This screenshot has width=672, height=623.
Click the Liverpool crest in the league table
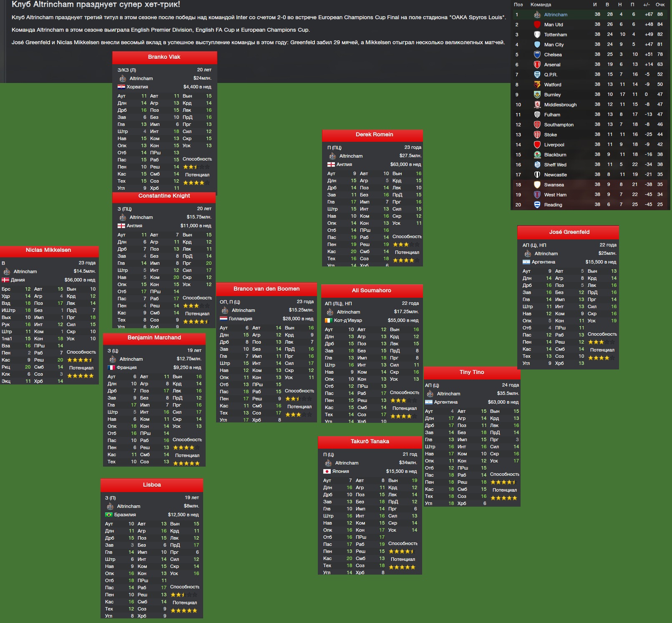[x=537, y=145]
